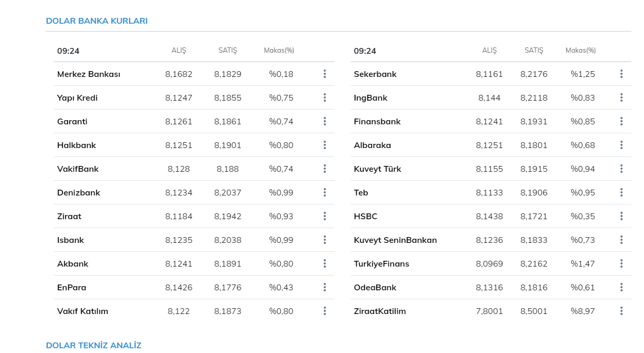Open three-dot menu for Merkez Bankası row
Screen dimensions: 644x353
coord(325,74)
